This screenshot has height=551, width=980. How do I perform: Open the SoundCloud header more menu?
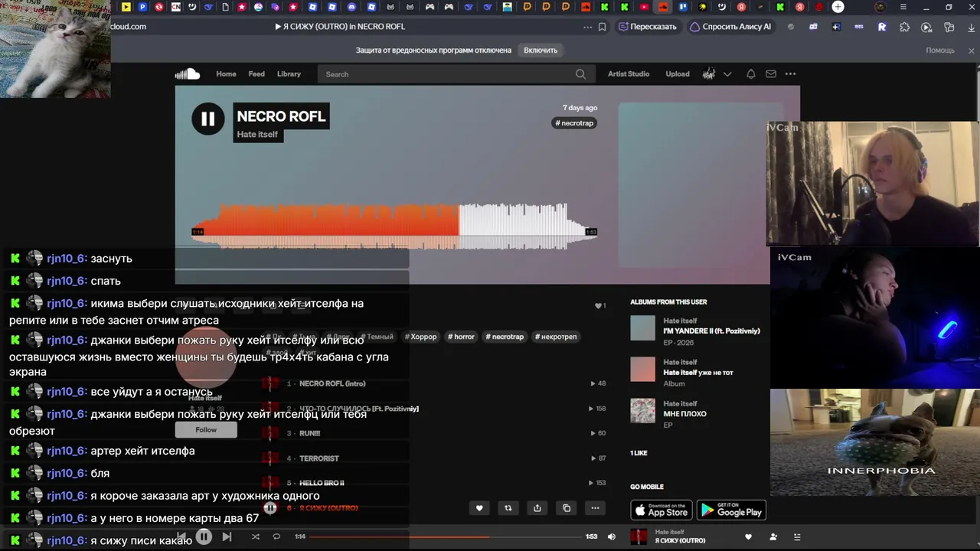pyautogui.click(x=791, y=74)
